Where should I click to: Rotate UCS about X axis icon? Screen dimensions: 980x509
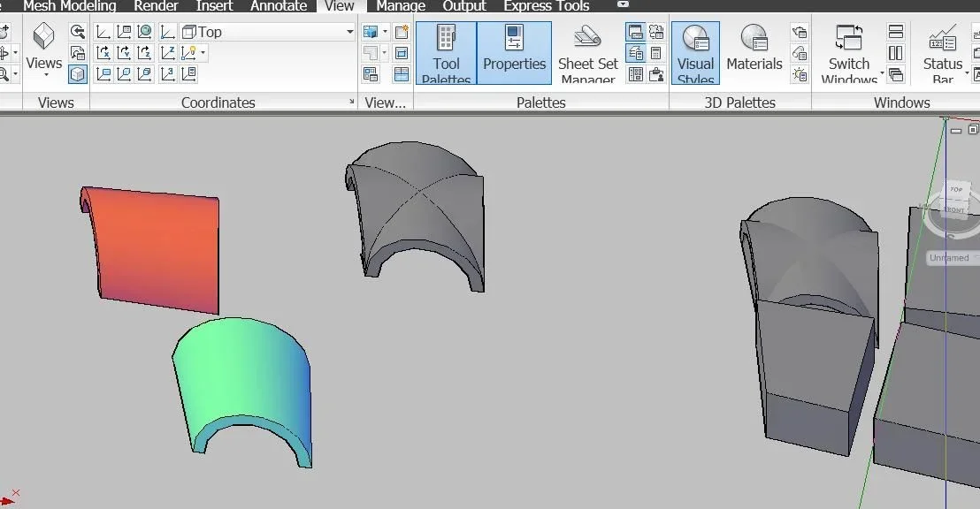point(103,53)
